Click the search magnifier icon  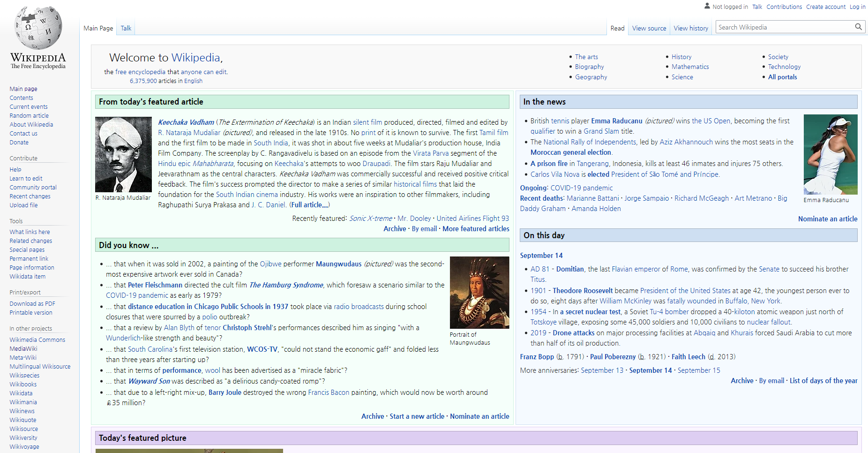(858, 27)
